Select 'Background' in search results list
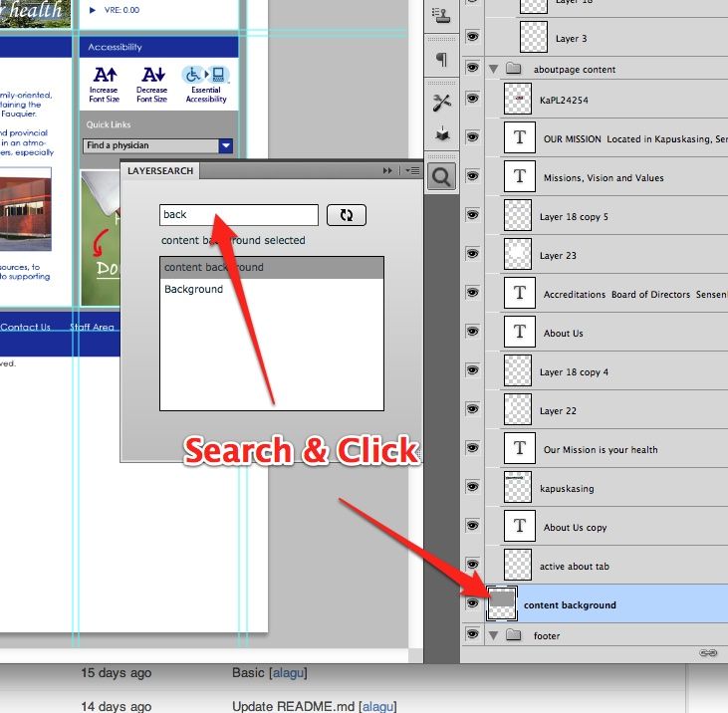728x713 pixels. [272, 289]
